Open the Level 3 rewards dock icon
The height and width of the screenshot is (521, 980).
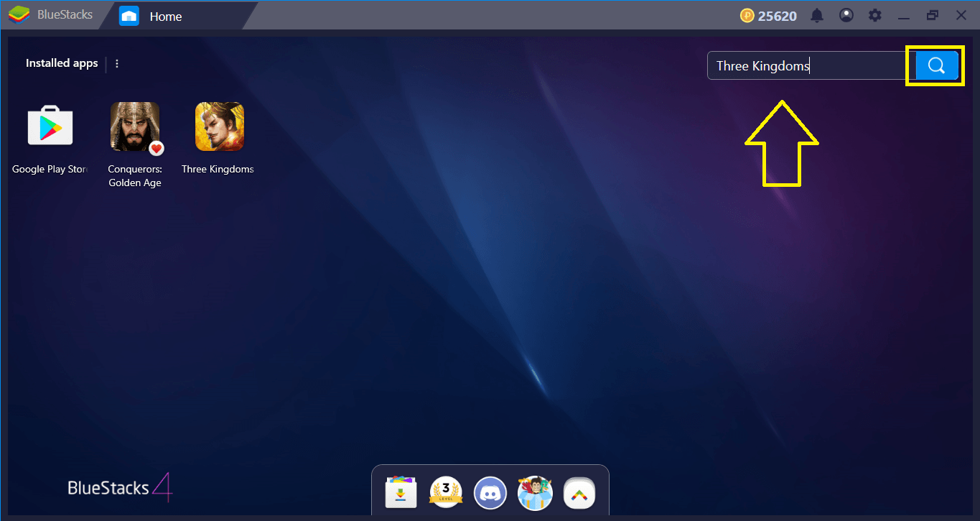point(445,492)
